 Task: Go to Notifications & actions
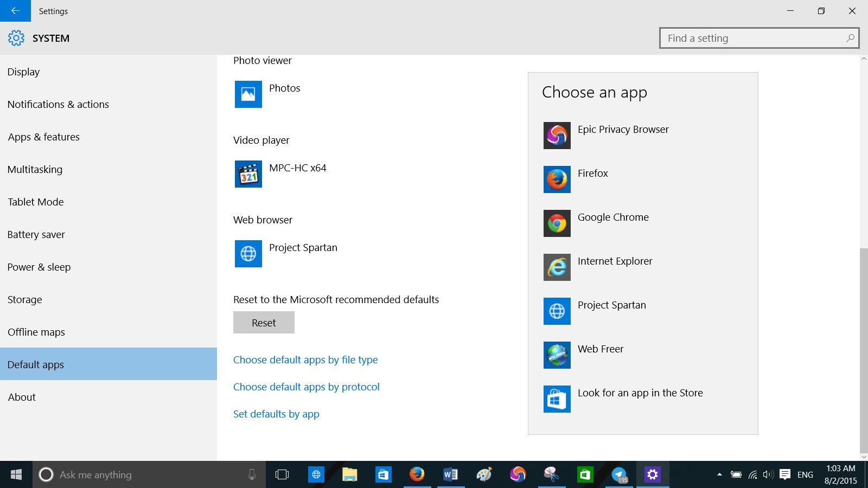pyautogui.click(x=108, y=104)
